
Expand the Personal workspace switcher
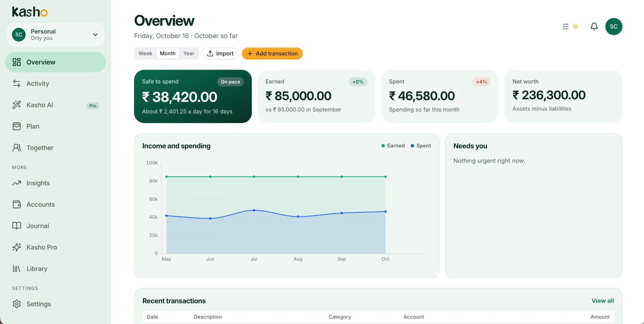point(55,34)
